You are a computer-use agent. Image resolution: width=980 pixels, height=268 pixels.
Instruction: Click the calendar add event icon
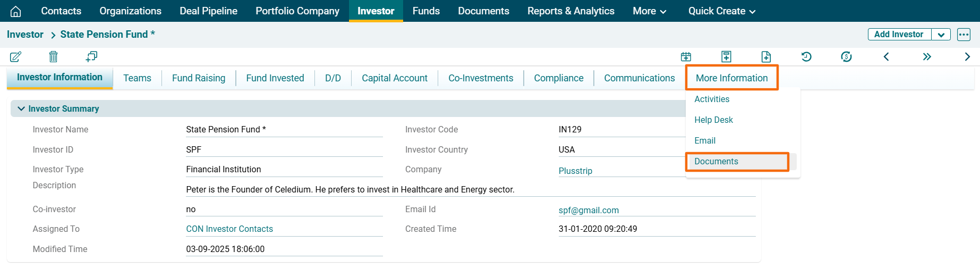point(686,56)
